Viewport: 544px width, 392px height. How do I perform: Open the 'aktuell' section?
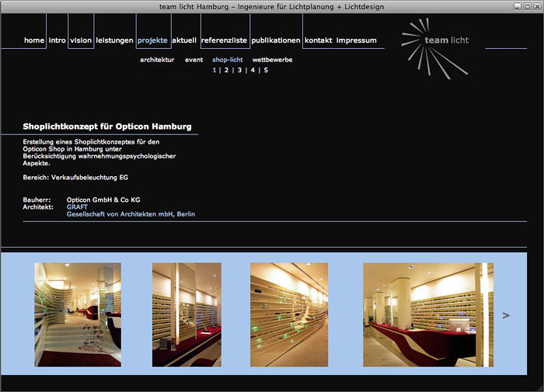tap(184, 40)
